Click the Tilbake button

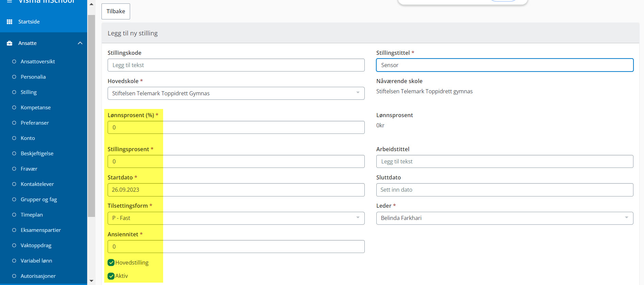[116, 11]
